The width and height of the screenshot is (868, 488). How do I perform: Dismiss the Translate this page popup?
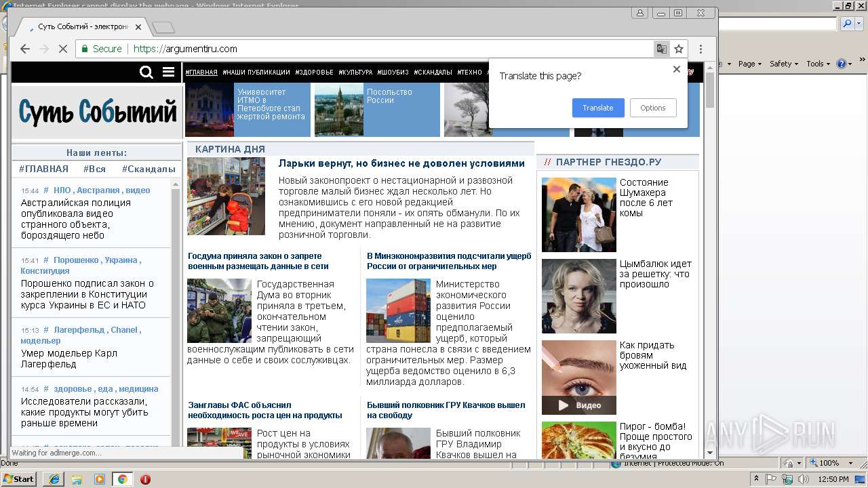tap(676, 69)
